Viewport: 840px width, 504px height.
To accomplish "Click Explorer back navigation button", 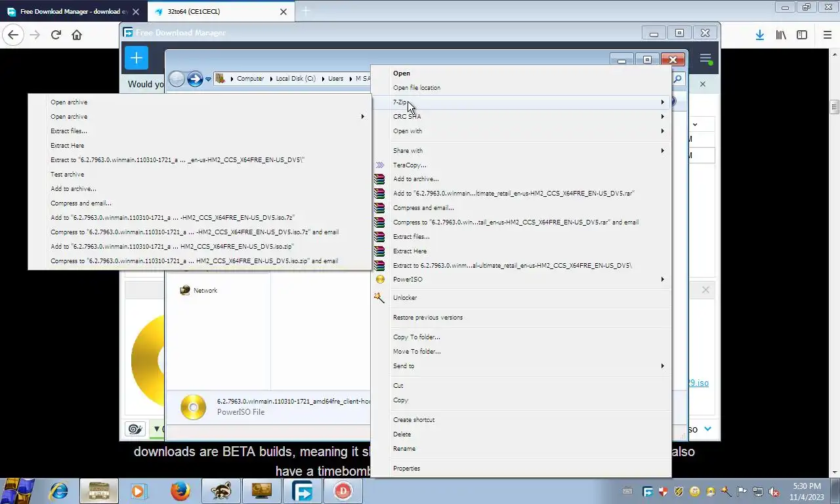I will (177, 79).
